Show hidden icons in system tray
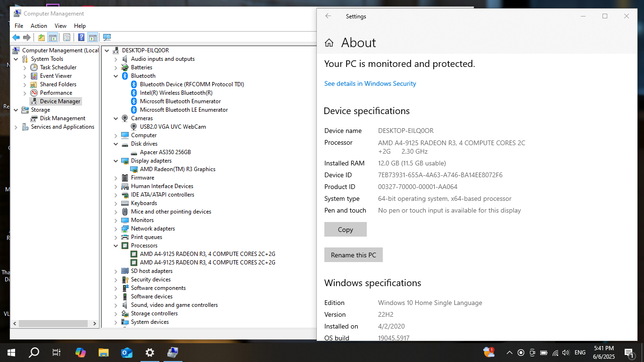The height and width of the screenshot is (362, 644). click(x=510, y=353)
